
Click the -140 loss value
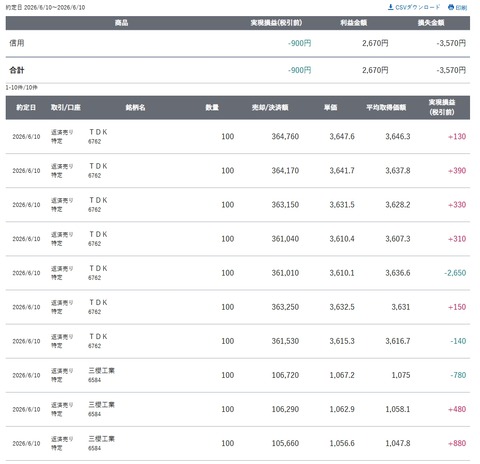coord(458,341)
